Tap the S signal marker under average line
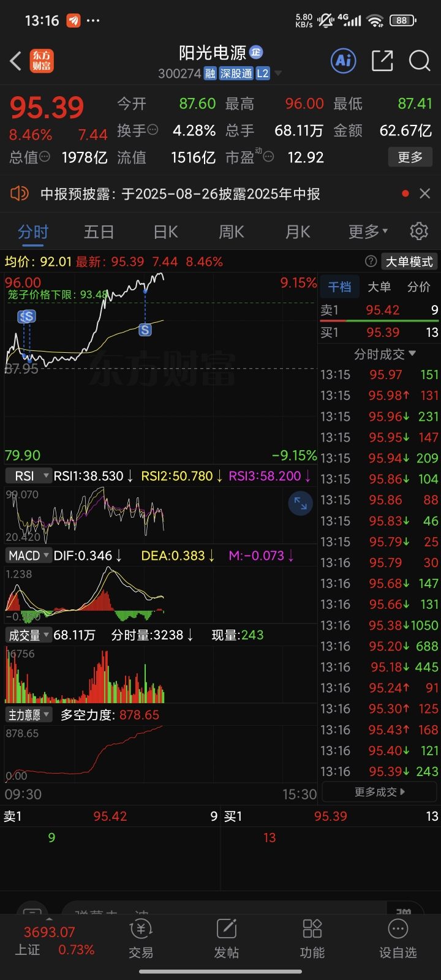 [x=145, y=330]
